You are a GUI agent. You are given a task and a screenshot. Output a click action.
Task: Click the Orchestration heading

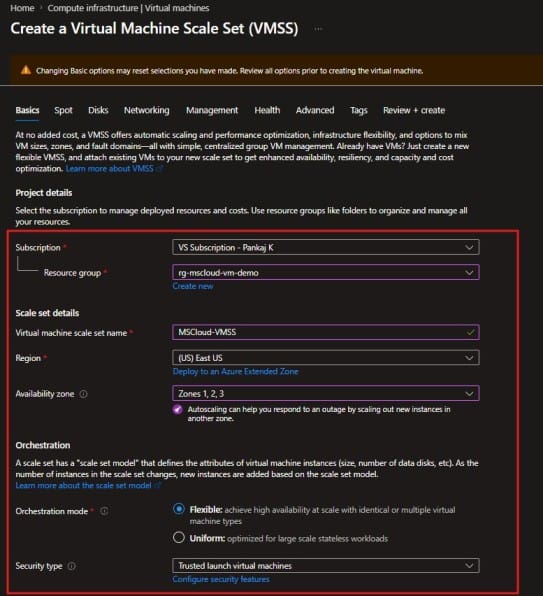pos(43,445)
